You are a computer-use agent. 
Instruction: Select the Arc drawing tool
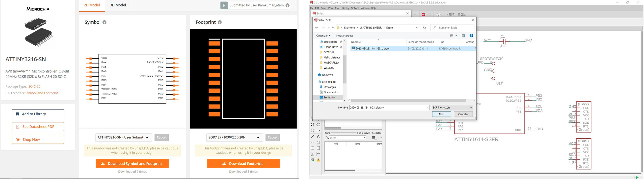pyautogui.click(x=313, y=143)
